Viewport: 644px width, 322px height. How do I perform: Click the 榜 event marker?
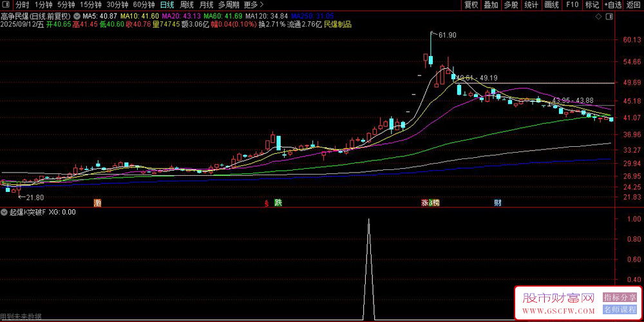436,202
